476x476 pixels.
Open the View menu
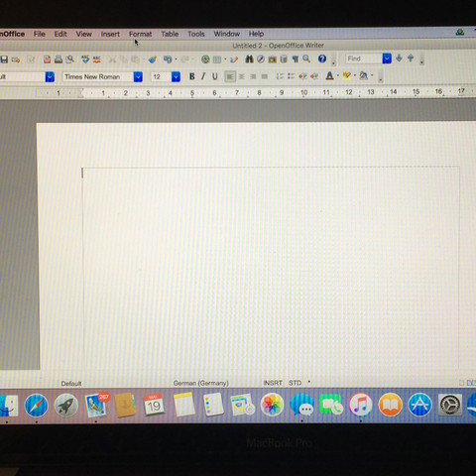[x=84, y=34]
